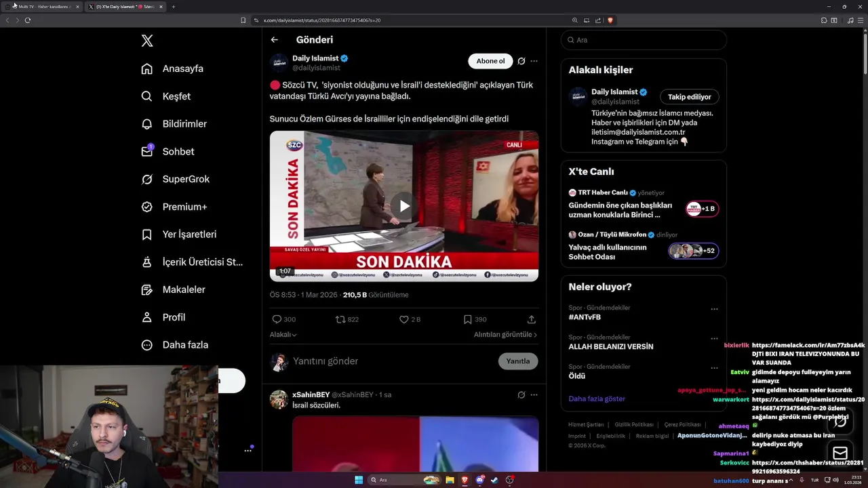
Task: Open xSahinBEY's profile avatar
Action: [279, 399]
